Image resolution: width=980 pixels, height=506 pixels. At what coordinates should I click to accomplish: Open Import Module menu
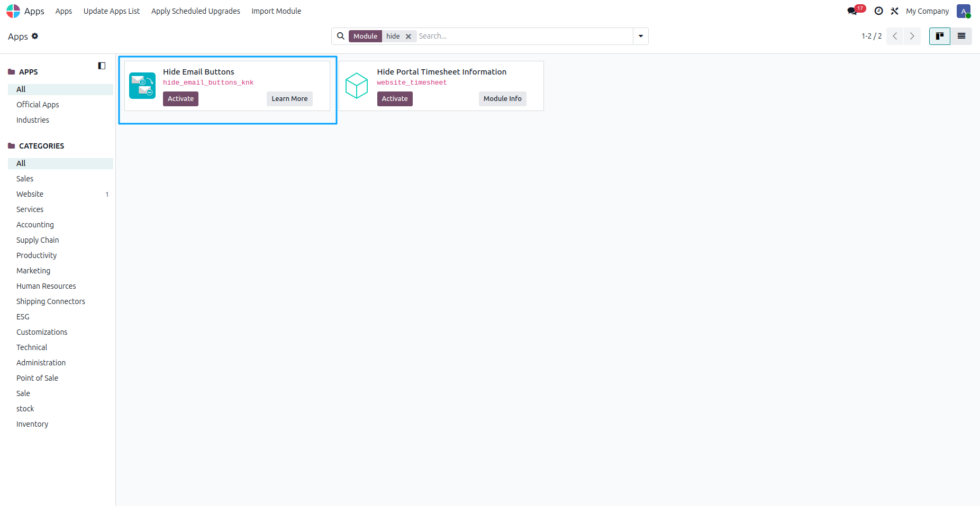point(276,11)
